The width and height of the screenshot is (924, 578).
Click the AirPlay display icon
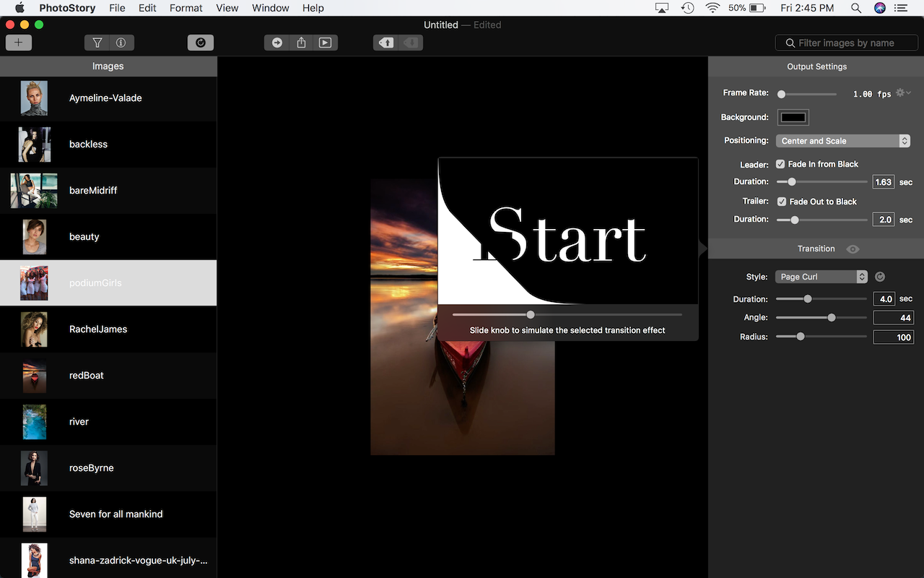pyautogui.click(x=662, y=8)
